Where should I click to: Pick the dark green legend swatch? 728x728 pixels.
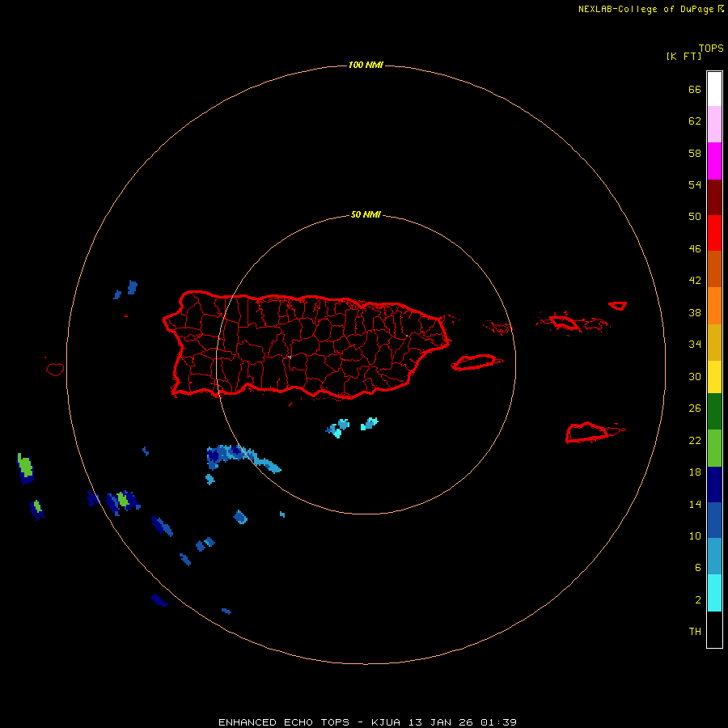coord(714,411)
